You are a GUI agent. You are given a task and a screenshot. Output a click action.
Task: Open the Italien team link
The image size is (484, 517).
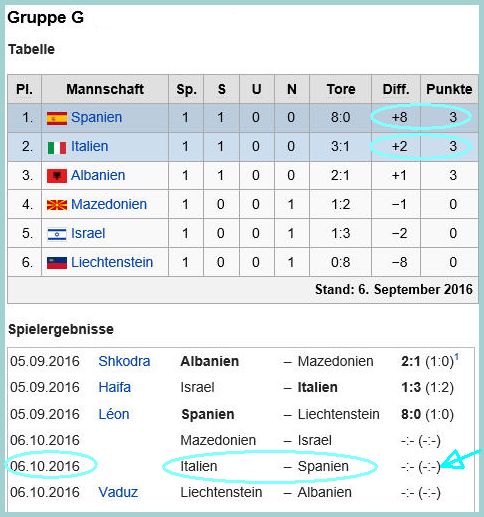click(90, 147)
